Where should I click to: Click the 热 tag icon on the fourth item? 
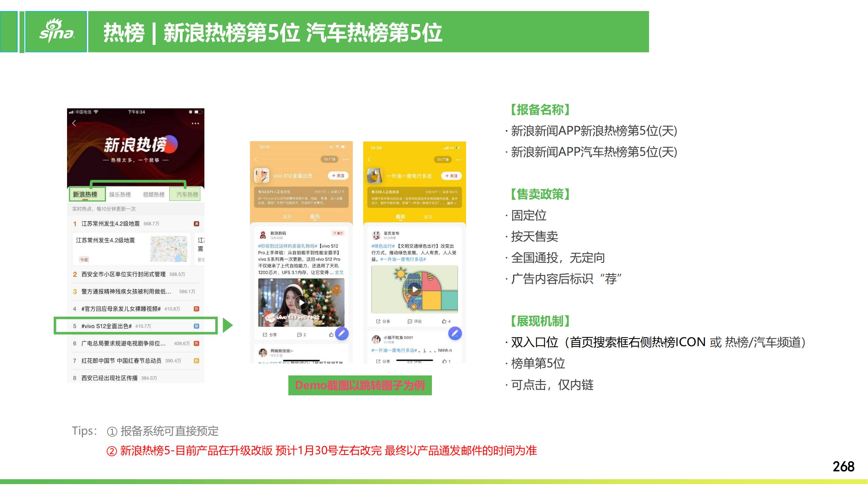(197, 309)
